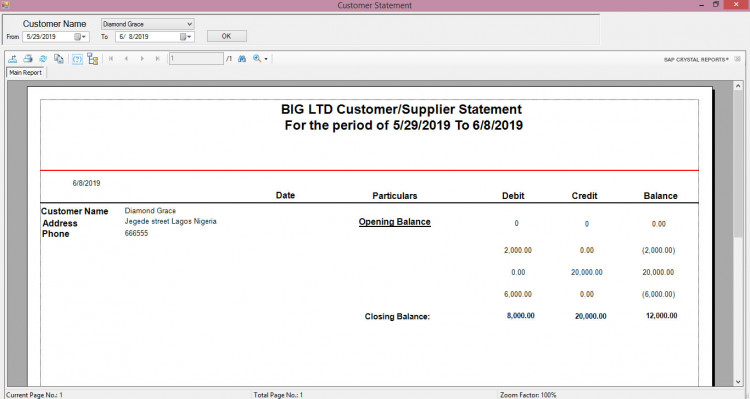Click Current Page No.: 1 in status bar
The width and height of the screenshot is (750, 399).
(34, 395)
